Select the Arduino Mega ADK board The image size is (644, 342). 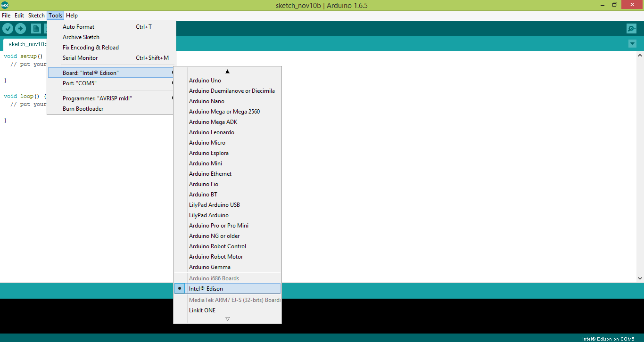[x=227, y=122]
